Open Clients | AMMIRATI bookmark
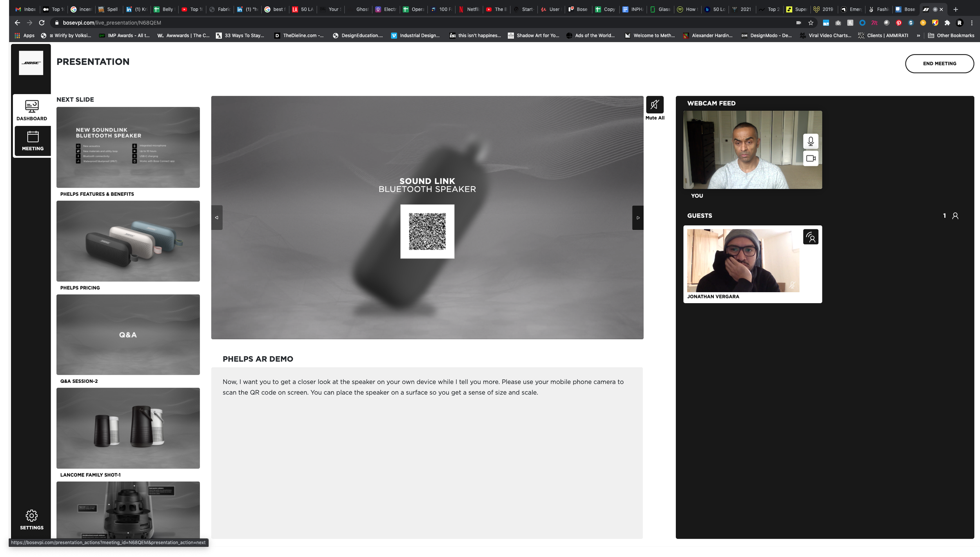980x557 pixels. click(883, 35)
